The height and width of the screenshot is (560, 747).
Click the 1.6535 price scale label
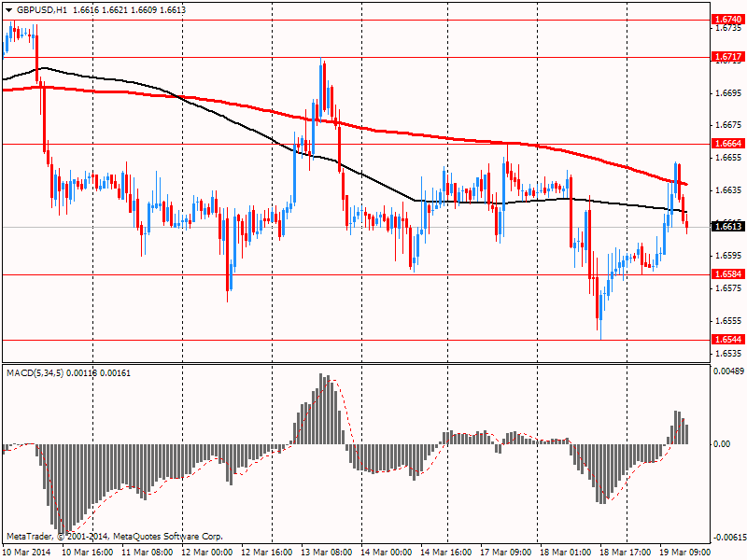[x=729, y=354]
